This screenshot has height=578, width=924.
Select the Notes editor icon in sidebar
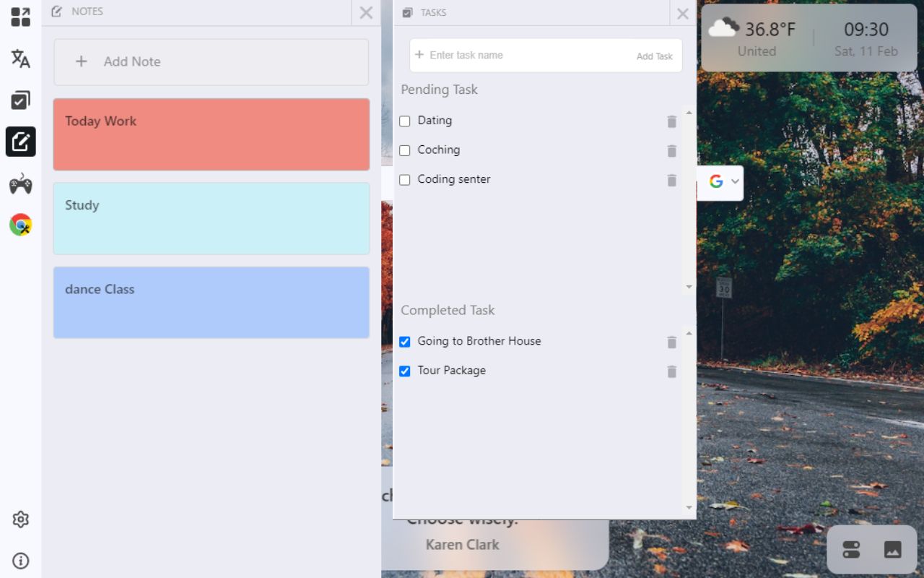point(20,142)
